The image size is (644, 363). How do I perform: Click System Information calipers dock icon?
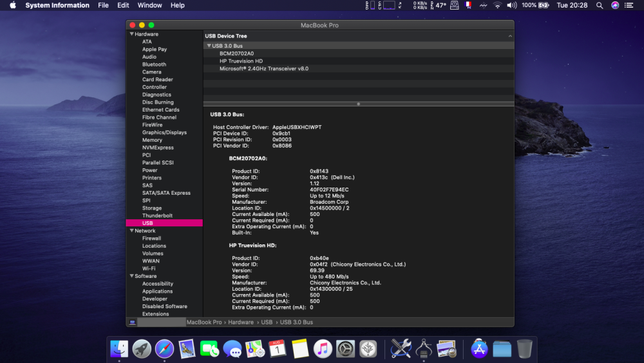[424, 349]
